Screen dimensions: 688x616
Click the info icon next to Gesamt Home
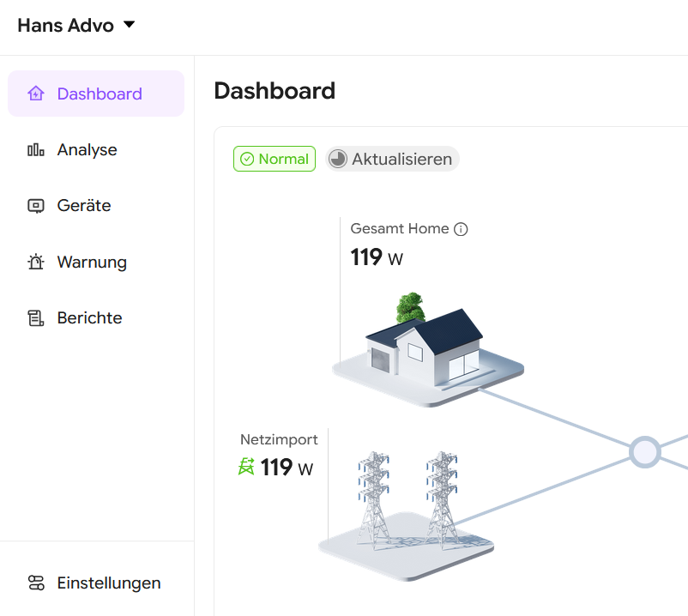461,229
